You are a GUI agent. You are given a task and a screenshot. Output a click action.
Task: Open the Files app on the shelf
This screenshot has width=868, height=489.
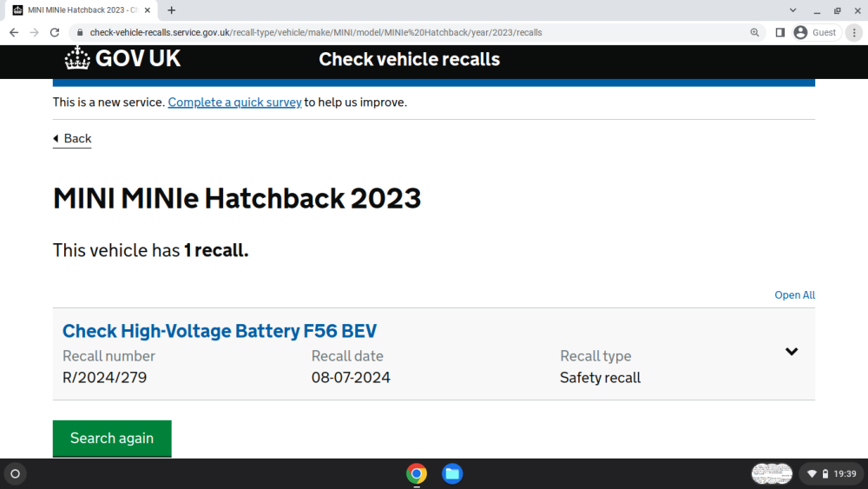(452, 474)
